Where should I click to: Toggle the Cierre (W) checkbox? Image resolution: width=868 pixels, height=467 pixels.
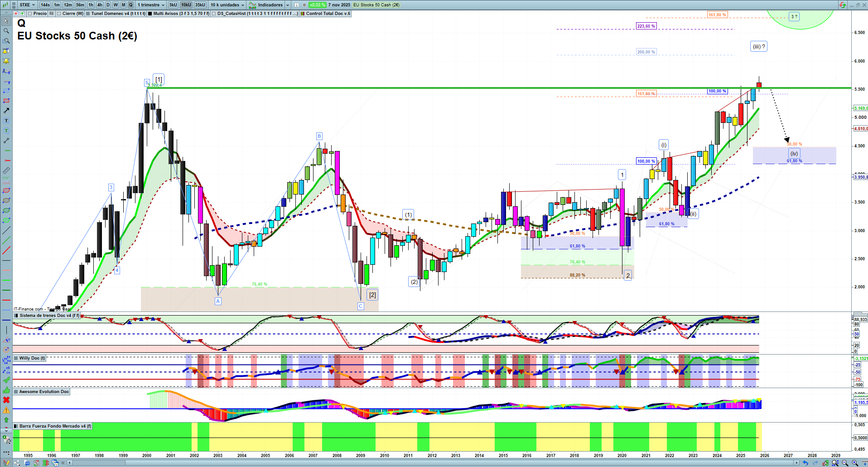coord(59,14)
